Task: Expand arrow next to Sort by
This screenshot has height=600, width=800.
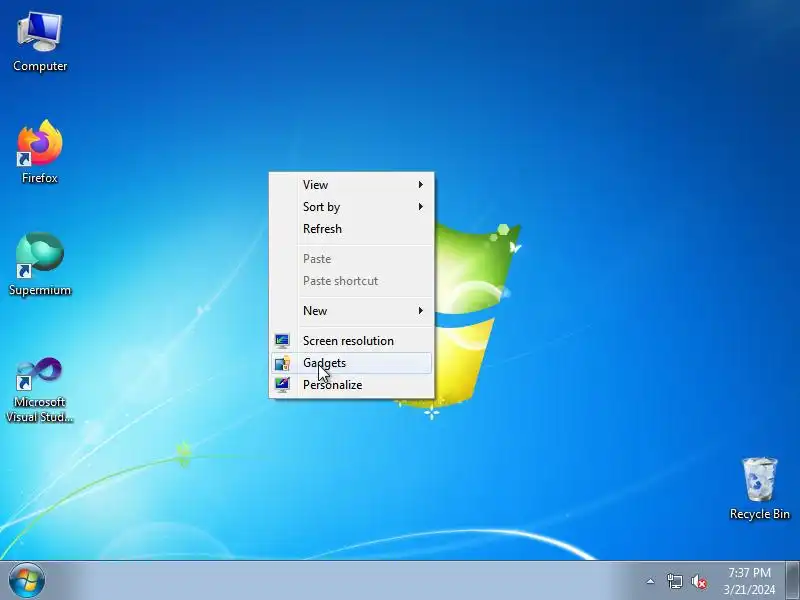Action: pos(420,207)
